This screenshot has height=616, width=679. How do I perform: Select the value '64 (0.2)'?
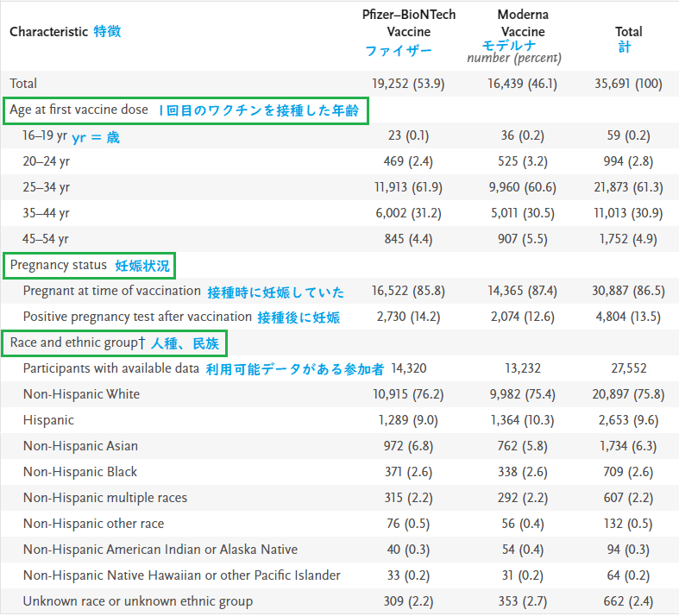click(628, 575)
